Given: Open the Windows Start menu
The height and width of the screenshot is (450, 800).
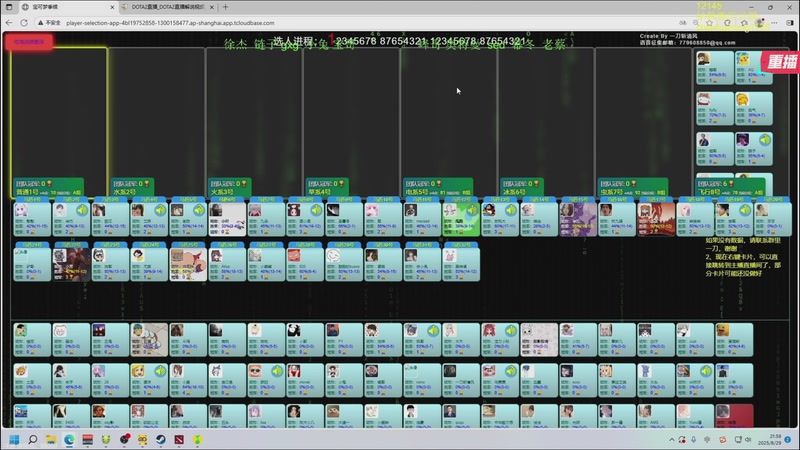Looking at the screenshot, I should 14,439.
